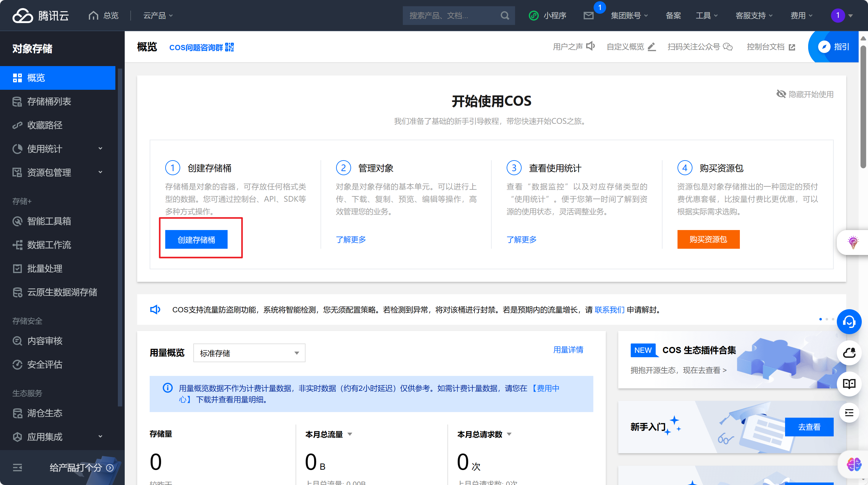868x485 pixels.
Task: Open the cloud products dropdown menu
Action: (x=158, y=16)
